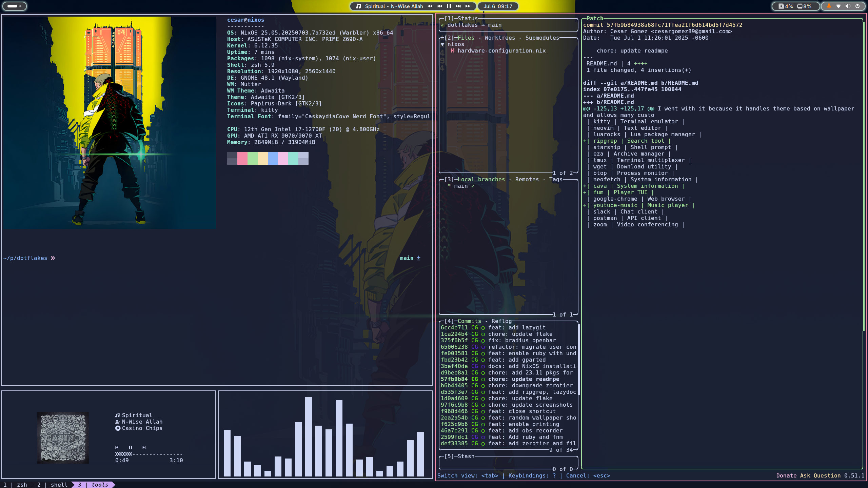Skip to next track in top bar
This screenshot has width=868, height=488.
[458, 6]
